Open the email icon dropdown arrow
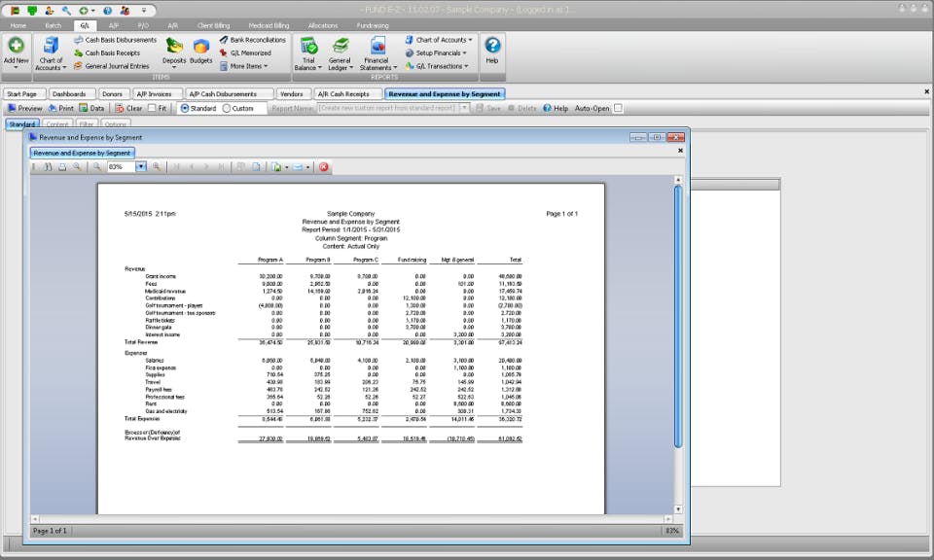This screenshot has width=934, height=560. (x=308, y=167)
